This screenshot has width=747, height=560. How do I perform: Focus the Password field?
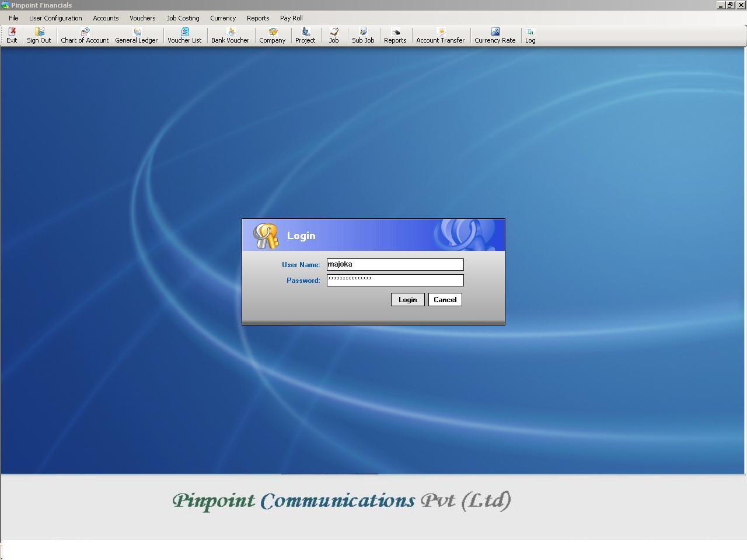click(395, 280)
